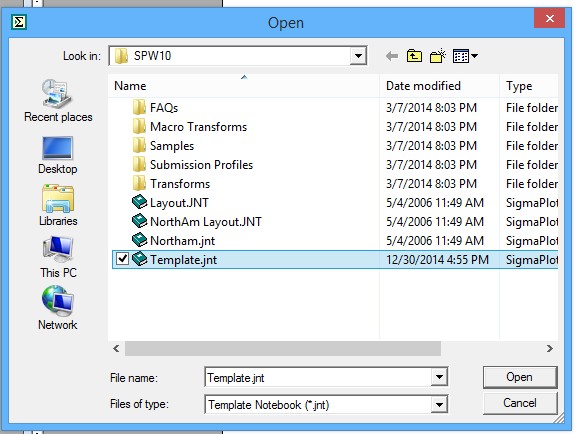The width and height of the screenshot is (583, 434).
Task: Expand the Files of type dropdown
Action: pos(439,404)
